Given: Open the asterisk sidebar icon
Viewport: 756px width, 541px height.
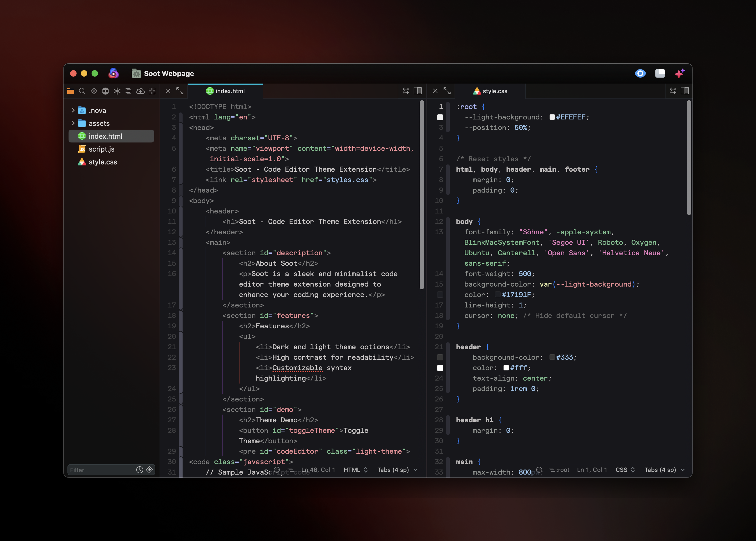Looking at the screenshot, I should [x=117, y=91].
